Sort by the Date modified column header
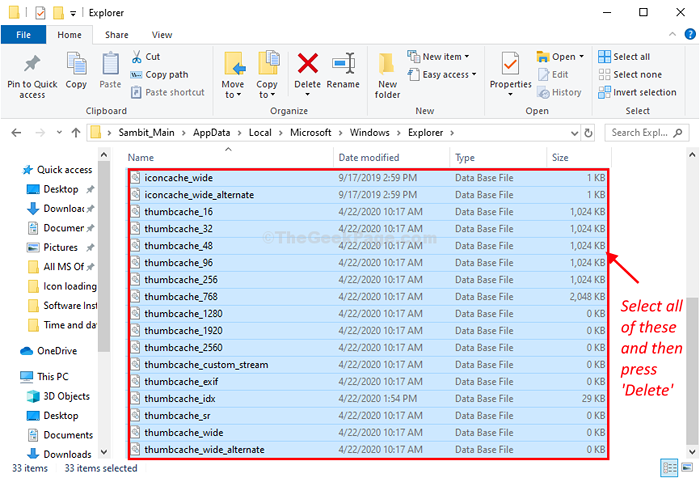Viewport: 700px width, 478px height. pos(369,158)
